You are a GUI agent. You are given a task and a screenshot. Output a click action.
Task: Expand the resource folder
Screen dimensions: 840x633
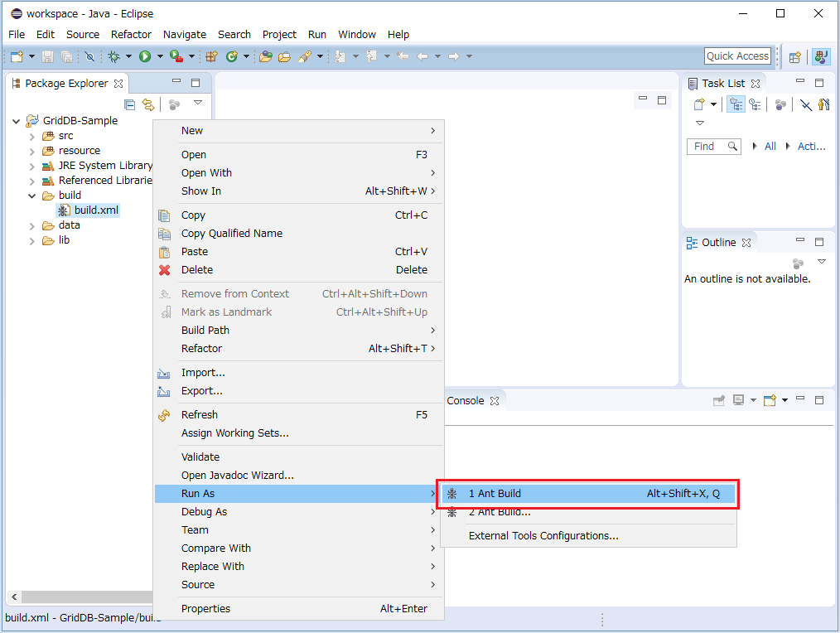pyautogui.click(x=32, y=152)
